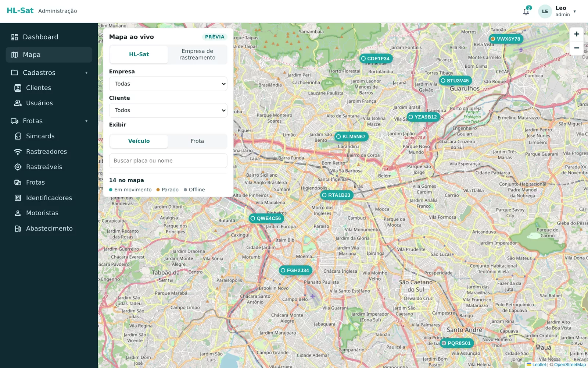Viewport: 588px width, 368px height.
Task: Click the Clientes contact icon
Action: pos(18,88)
